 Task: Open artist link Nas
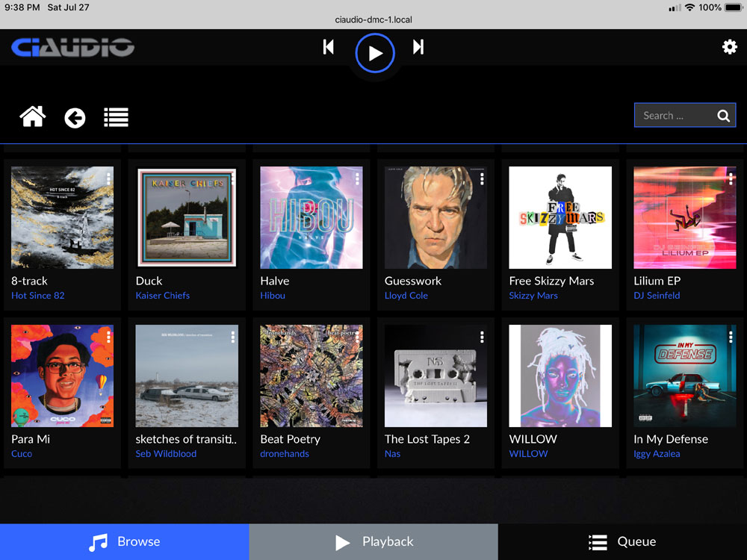pyautogui.click(x=393, y=454)
